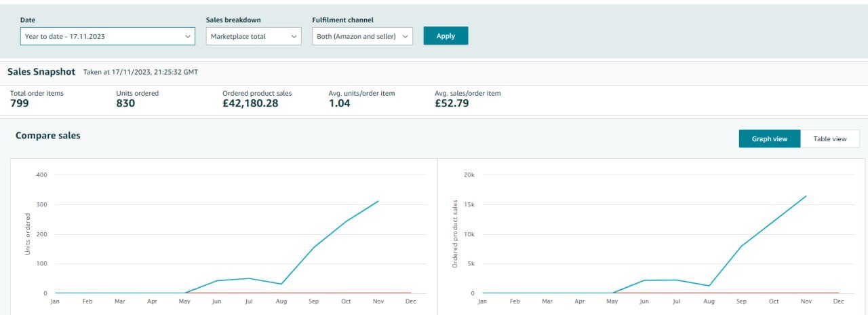Open the Fulfilment channel dropdown
Viewport: 868px width, 315px height.
coord(362,37)
